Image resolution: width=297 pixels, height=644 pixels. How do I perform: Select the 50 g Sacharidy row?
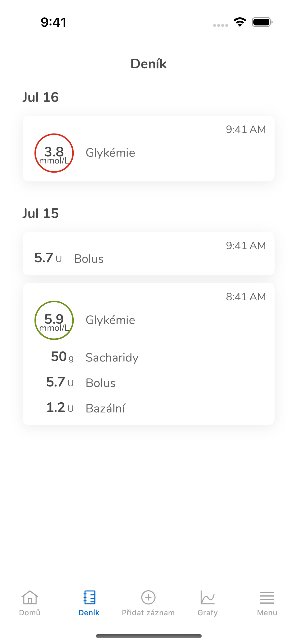click(95, 357)
